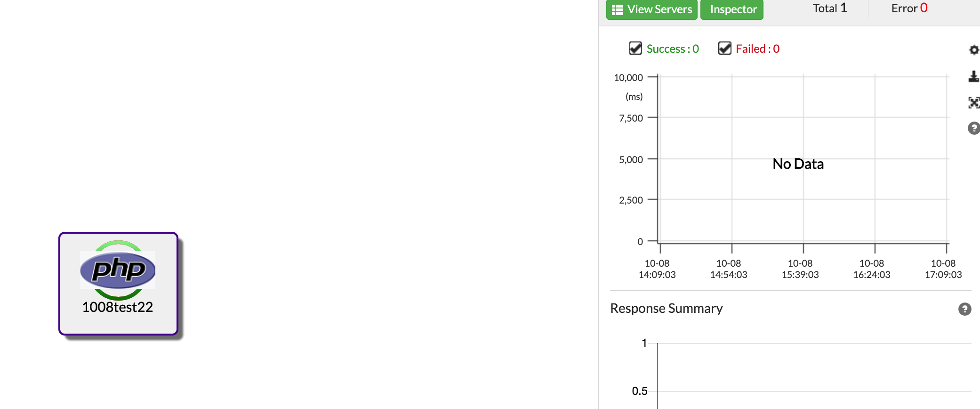Open the chart settings gear icon
The height and width of the screenshot is (409, 980).
coord(973,49)
